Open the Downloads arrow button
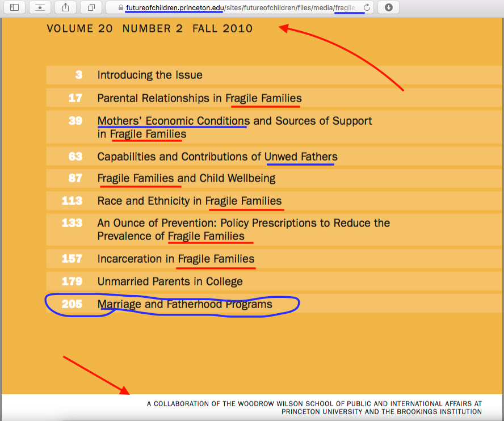This screenshot has height=421, width=504. 389,7
